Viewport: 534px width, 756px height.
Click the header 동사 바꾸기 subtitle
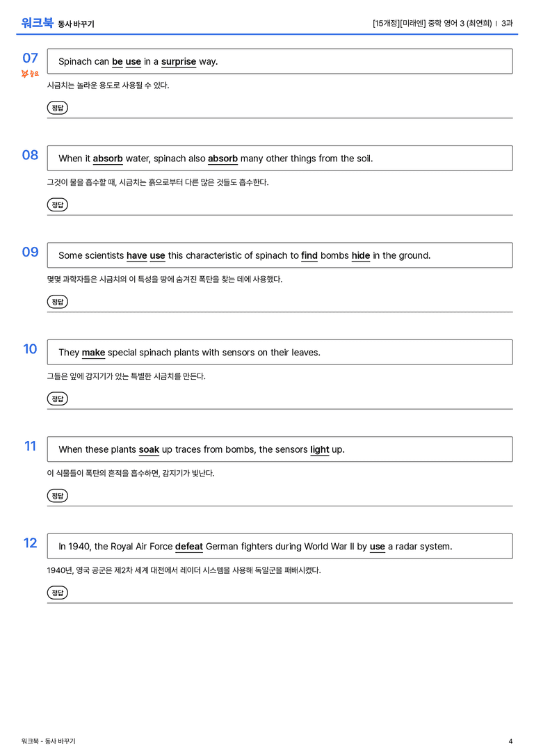click(x=76, y=24)
